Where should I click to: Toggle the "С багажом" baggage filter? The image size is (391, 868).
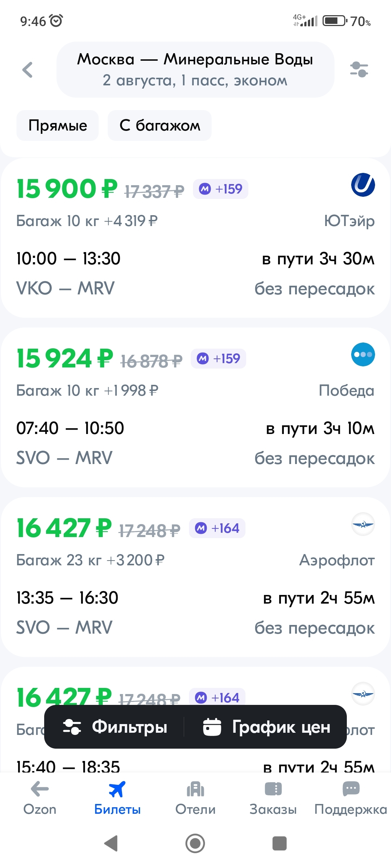[159, 125]
